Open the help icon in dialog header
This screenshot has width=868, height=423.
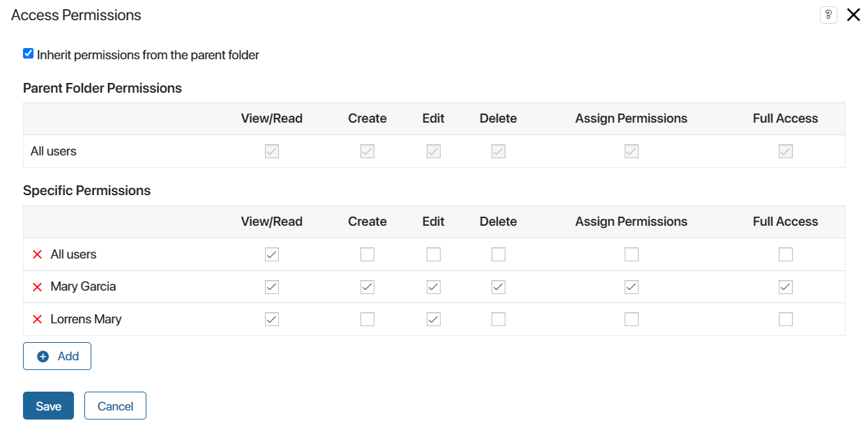click(828, 15)
